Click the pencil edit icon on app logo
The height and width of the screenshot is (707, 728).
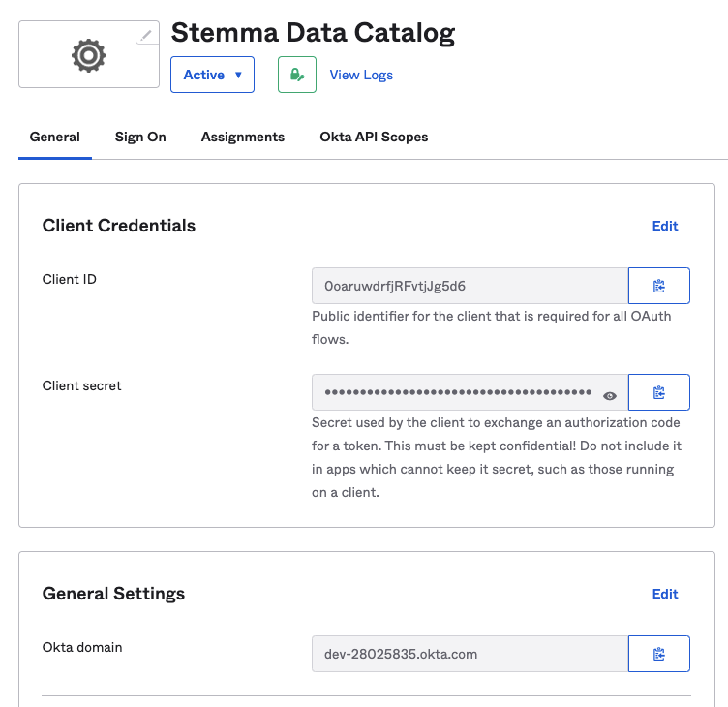pyautogui.click(x=146, y=35)
